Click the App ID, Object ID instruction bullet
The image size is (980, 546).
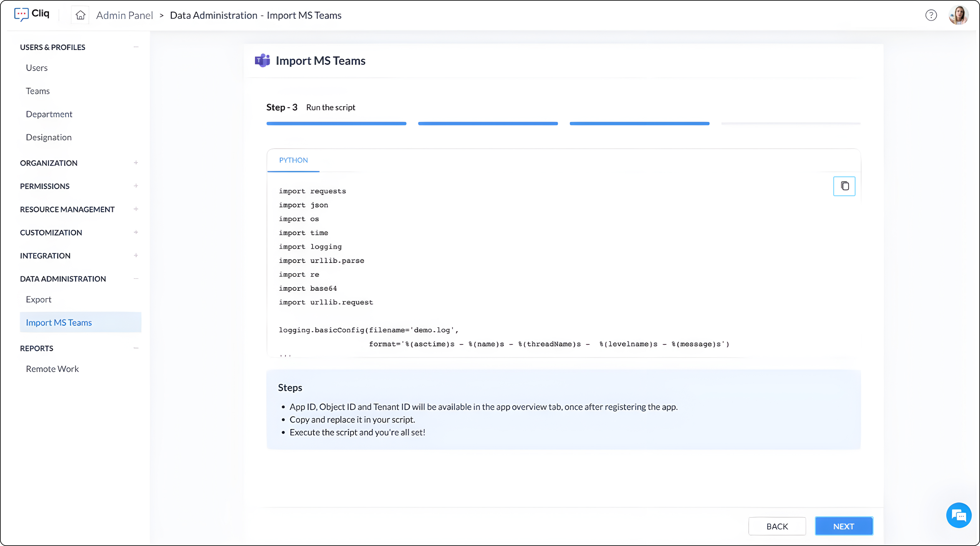click(x=484, y=407)
